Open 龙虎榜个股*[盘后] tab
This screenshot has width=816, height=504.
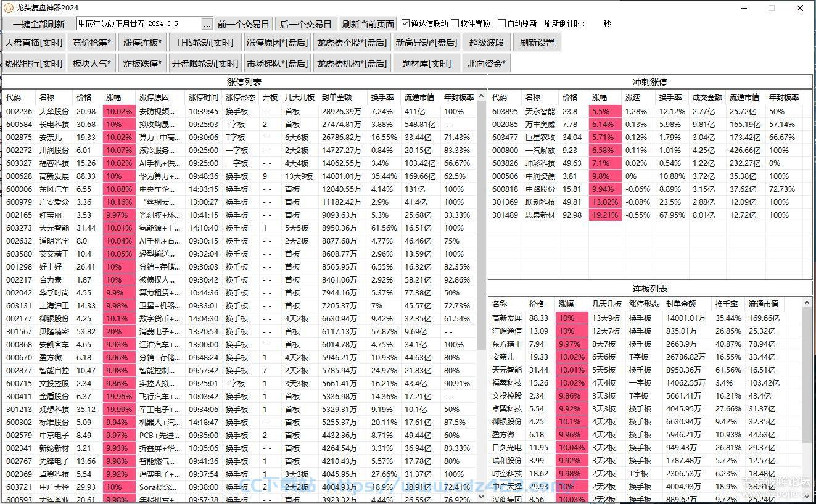point(352,43)
